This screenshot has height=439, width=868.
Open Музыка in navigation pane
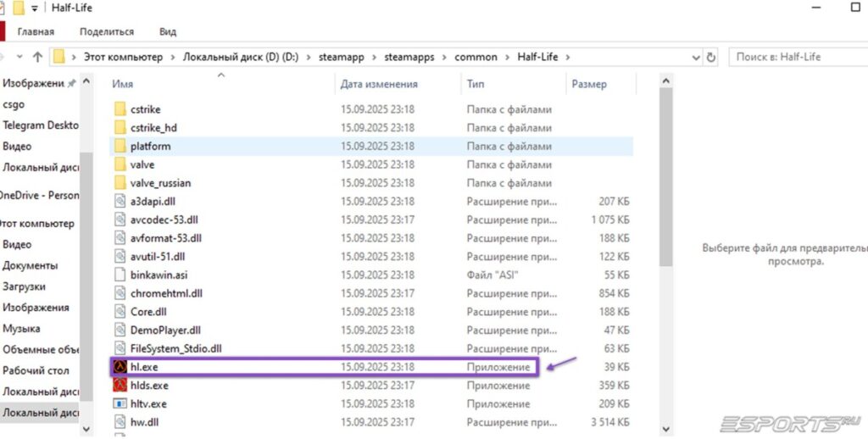21,329
